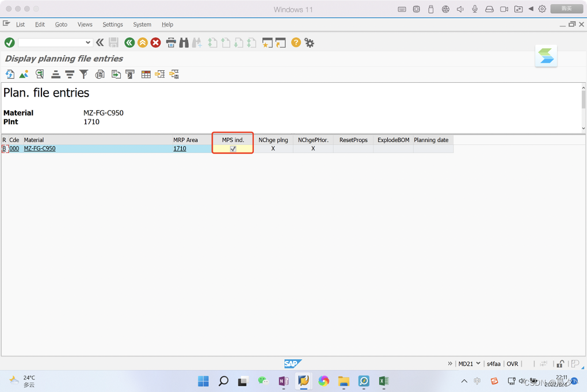Toggle the MPS ind. checkbox for MZ-FG-C950
This screenshot has width=587, height=392.
pos(232,148)
